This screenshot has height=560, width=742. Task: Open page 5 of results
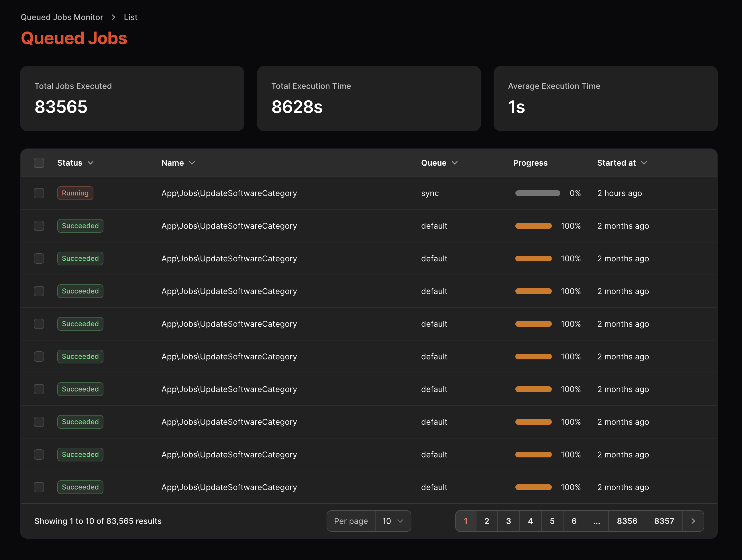coord(552,521)
